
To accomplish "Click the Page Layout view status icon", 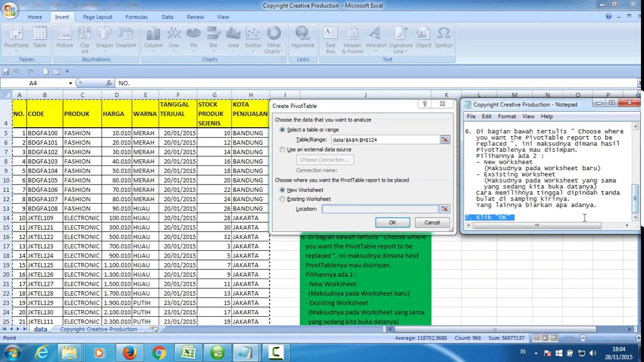I will pyautogui.click(x=545, y=338).
